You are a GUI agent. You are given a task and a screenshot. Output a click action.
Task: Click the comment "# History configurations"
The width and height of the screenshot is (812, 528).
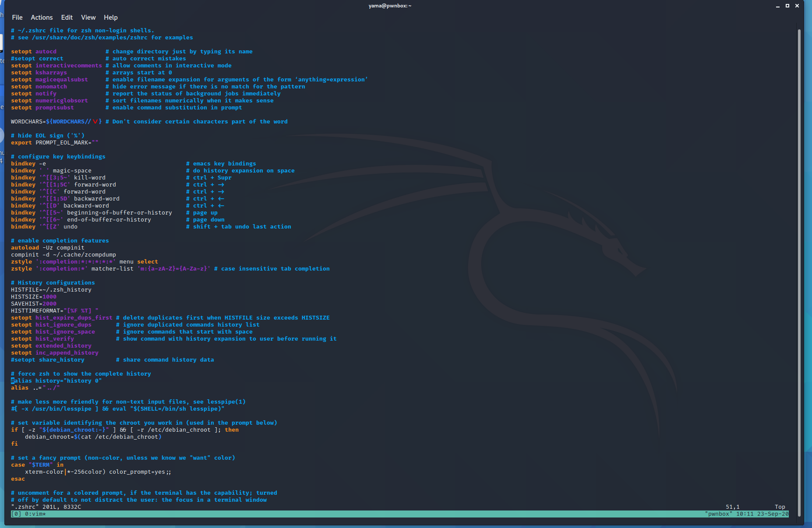pos(53,283)
